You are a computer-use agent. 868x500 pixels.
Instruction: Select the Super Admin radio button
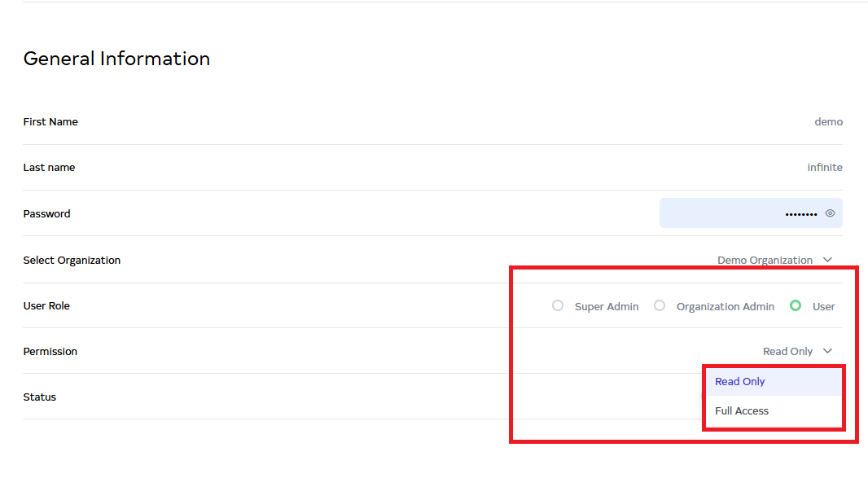click(558, 306)
